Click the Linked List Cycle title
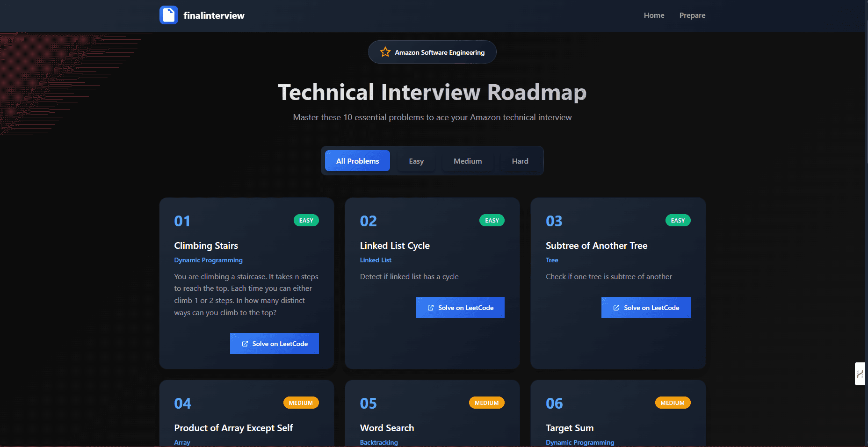Image resolution: width=868 pixels, height=447 pixels. [395, 245]
